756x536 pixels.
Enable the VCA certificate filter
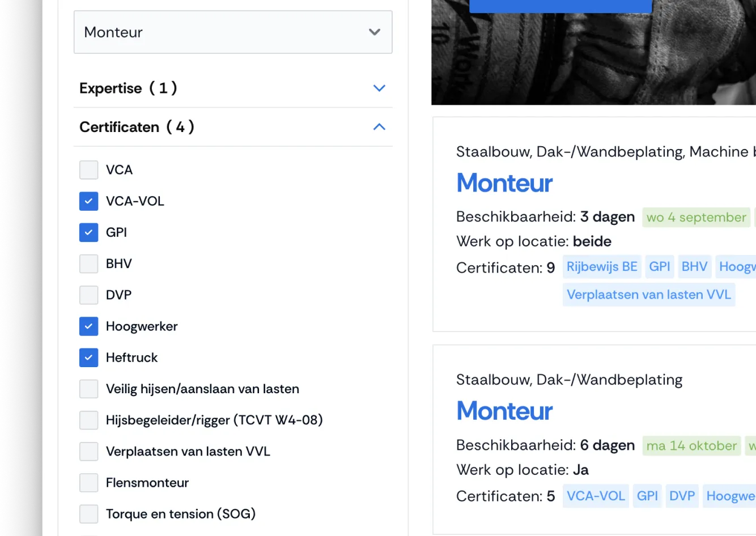pos(88,169)
